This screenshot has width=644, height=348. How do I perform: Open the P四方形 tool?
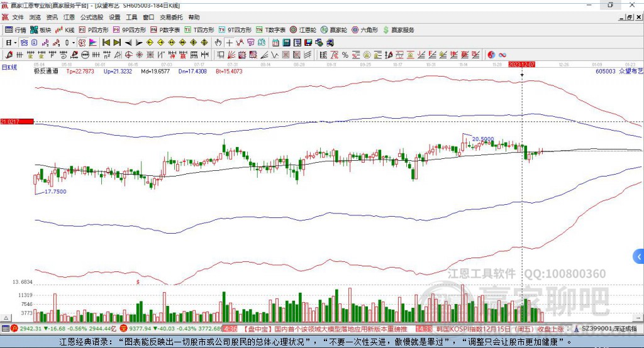coord(94,30)
